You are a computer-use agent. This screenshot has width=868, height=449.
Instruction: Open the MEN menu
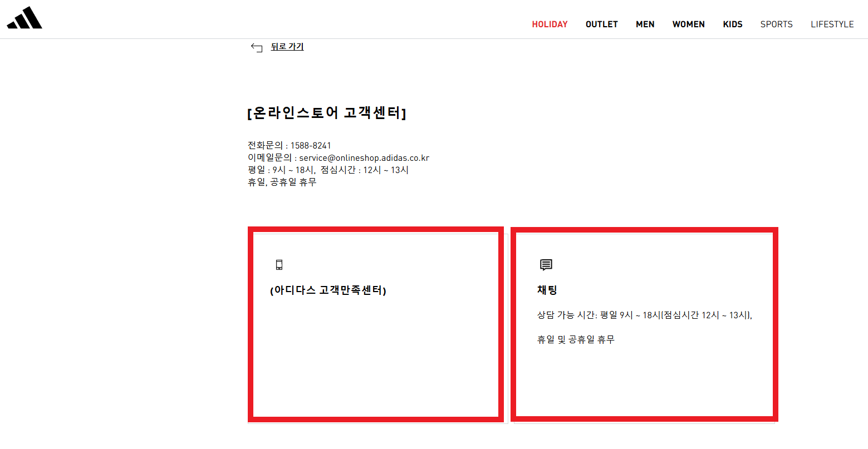(645, 24)
